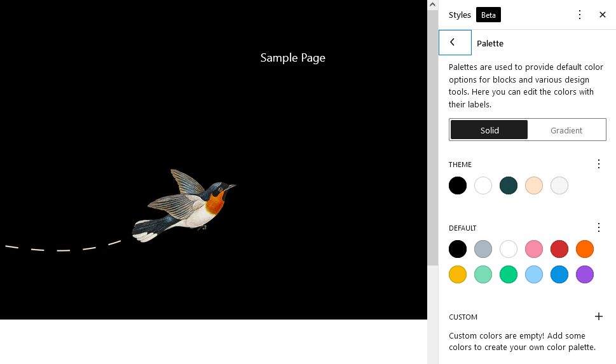Select purple swatch in Default palette
This screenshot has height=364, width=616.
(x=585, y=274)
